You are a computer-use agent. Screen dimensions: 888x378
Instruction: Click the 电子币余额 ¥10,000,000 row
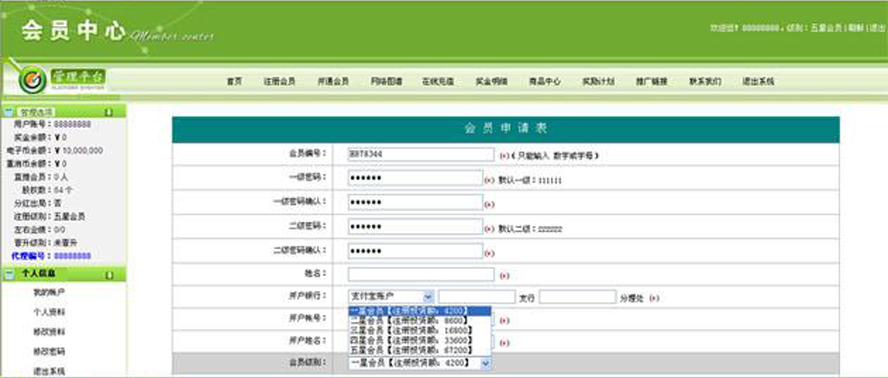(54, 151)
